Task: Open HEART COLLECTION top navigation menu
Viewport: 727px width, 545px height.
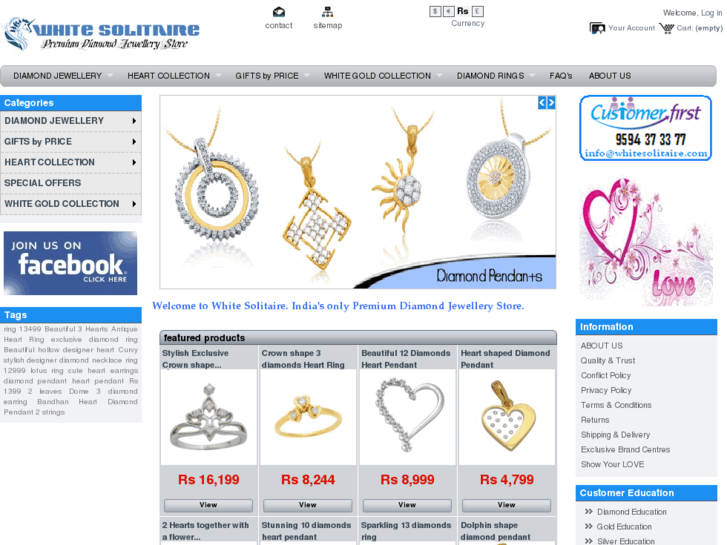Action: [168, 76]
